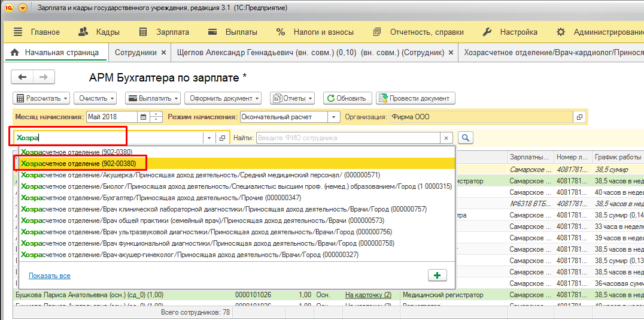Click the Обновить button

tap(347, 98)
